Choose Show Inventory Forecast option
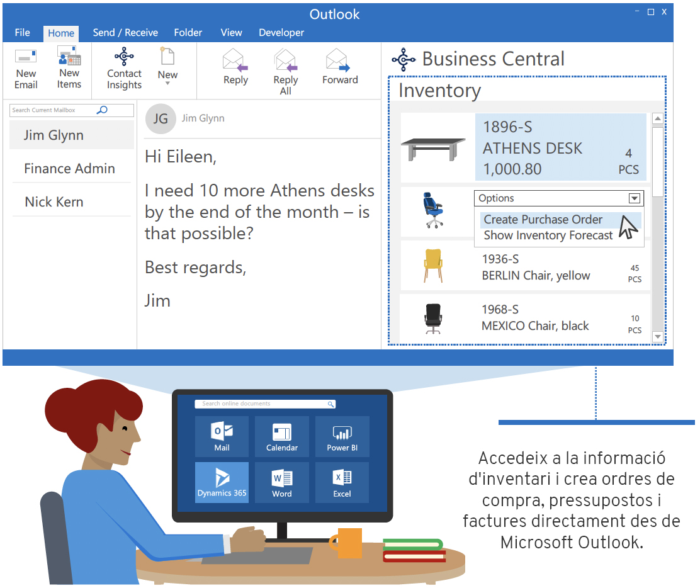This screenshot has width=700, height=588. pos(548,235)
